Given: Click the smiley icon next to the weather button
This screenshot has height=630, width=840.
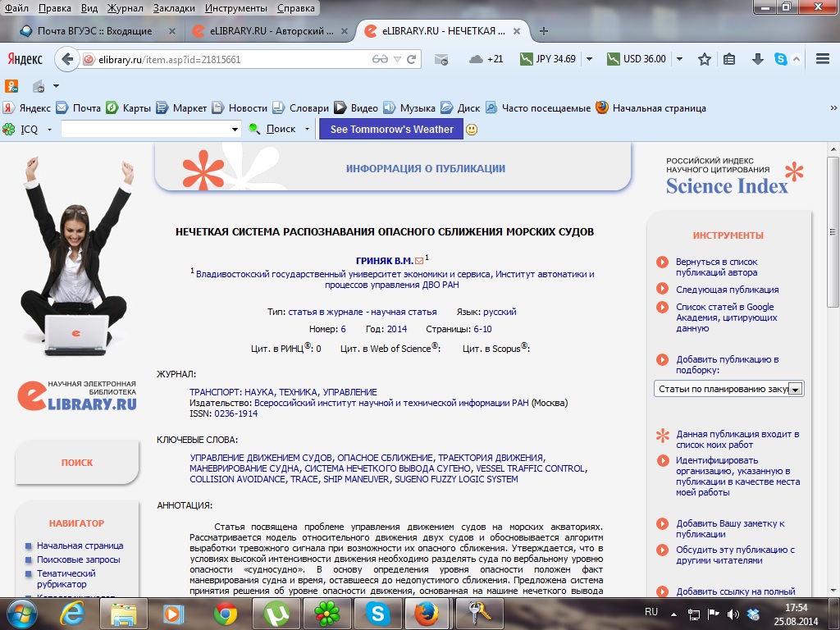Looking at the screenshot, I should tap(472, 129).
